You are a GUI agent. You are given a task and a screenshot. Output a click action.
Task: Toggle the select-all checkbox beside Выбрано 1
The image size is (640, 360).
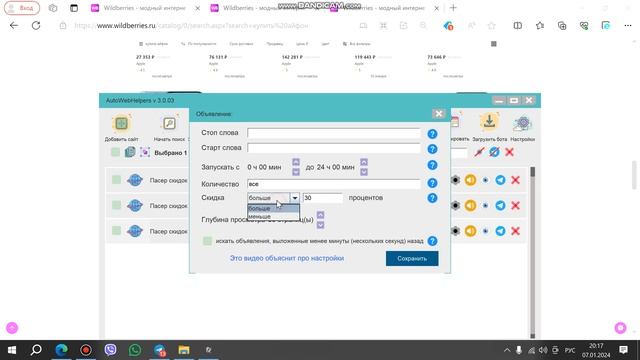click(116, 152)
